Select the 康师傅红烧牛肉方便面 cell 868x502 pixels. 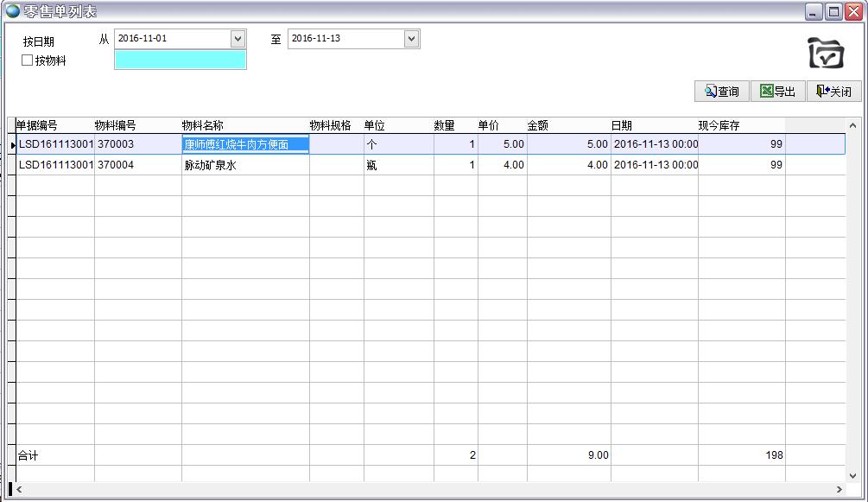coord(244,144)
